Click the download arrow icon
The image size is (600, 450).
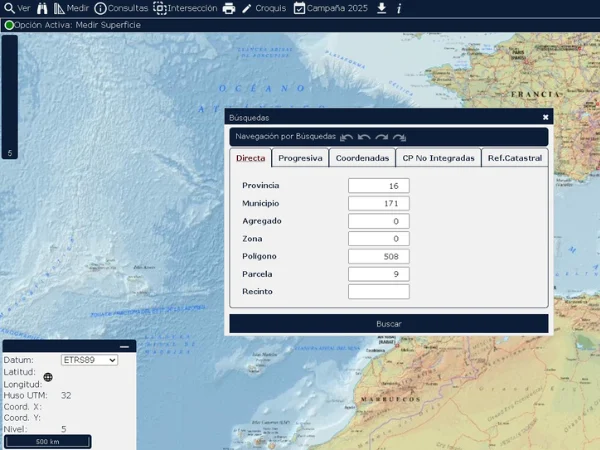pos(381,8)
